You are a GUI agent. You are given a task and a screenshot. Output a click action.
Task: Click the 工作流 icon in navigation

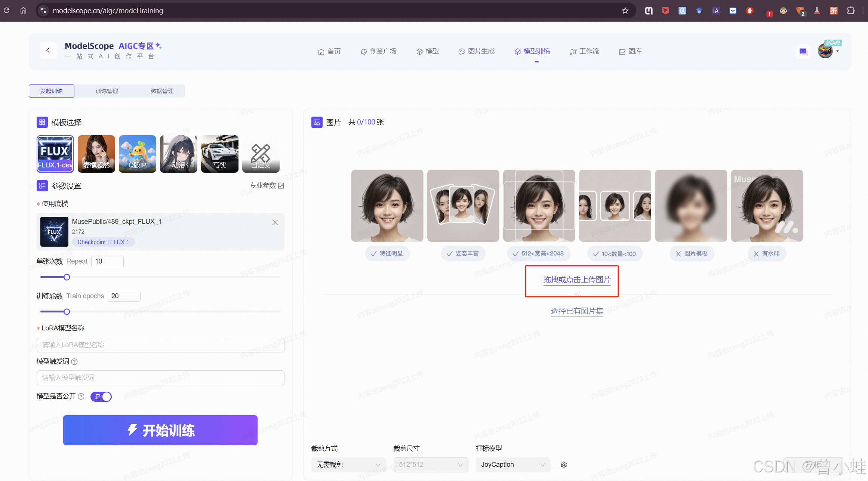[573, 51]
